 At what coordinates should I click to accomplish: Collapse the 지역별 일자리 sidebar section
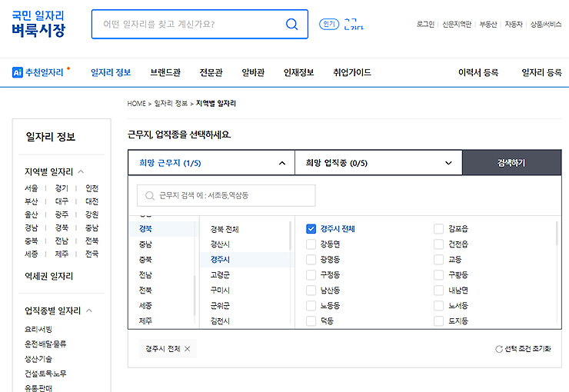click(x=81, y=171)
